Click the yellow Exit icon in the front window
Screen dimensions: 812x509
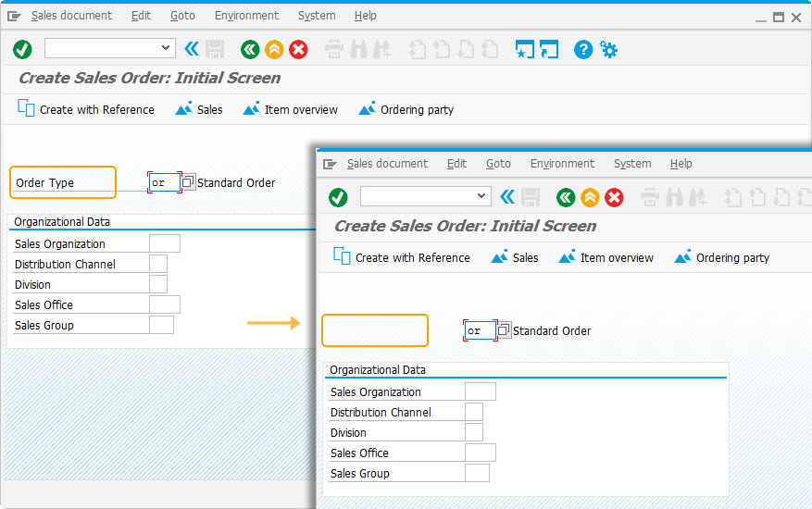(x=590, y=197)
